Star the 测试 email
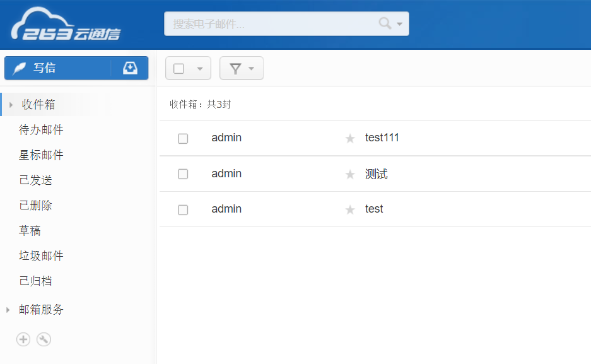 coord(351,174)
